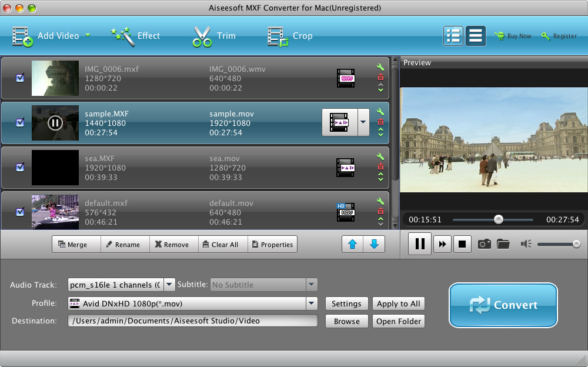Delete sample.MXF using its trash icon

pyautogui.click(x=380, y=122)
